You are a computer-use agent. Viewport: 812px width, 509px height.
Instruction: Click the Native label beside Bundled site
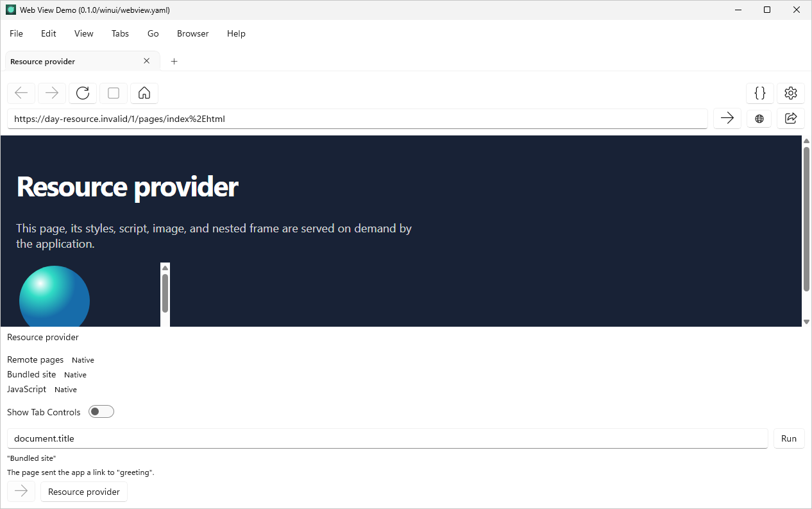tap(75, 375)
